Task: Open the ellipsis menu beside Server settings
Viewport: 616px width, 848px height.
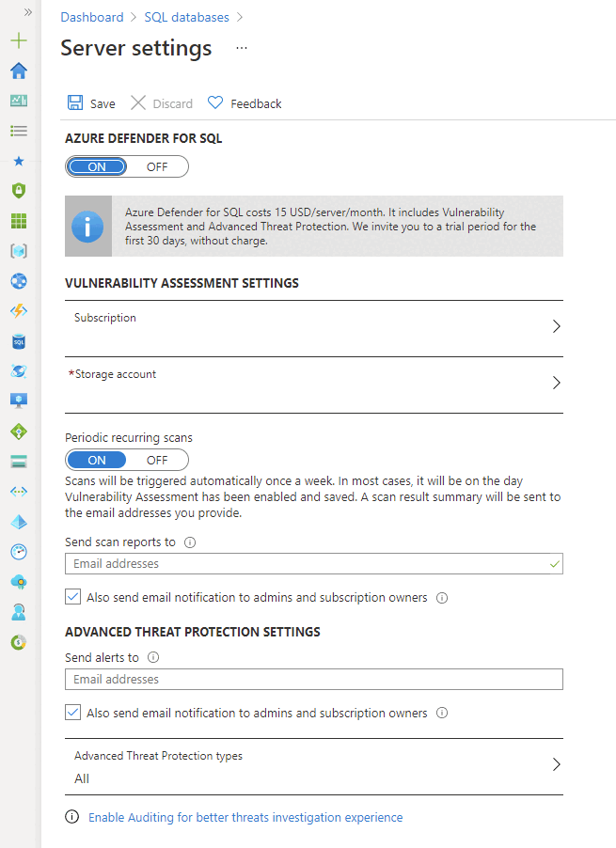Action: point(242,48)
